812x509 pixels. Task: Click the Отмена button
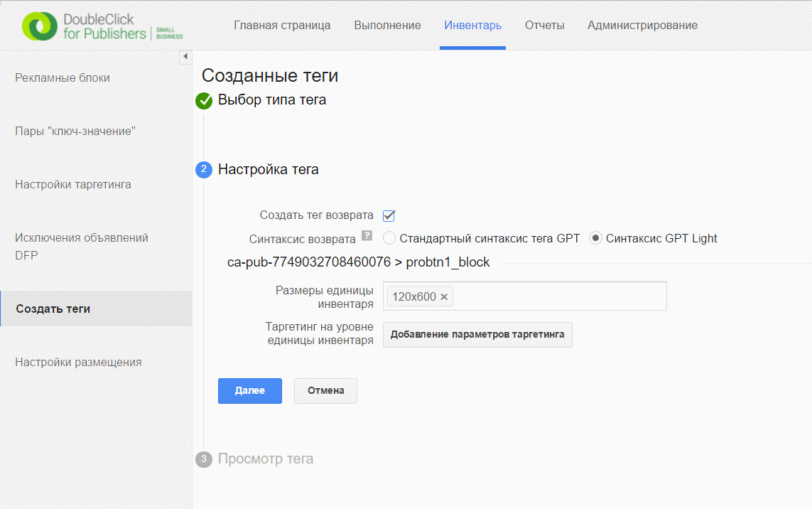coord(326,391)
